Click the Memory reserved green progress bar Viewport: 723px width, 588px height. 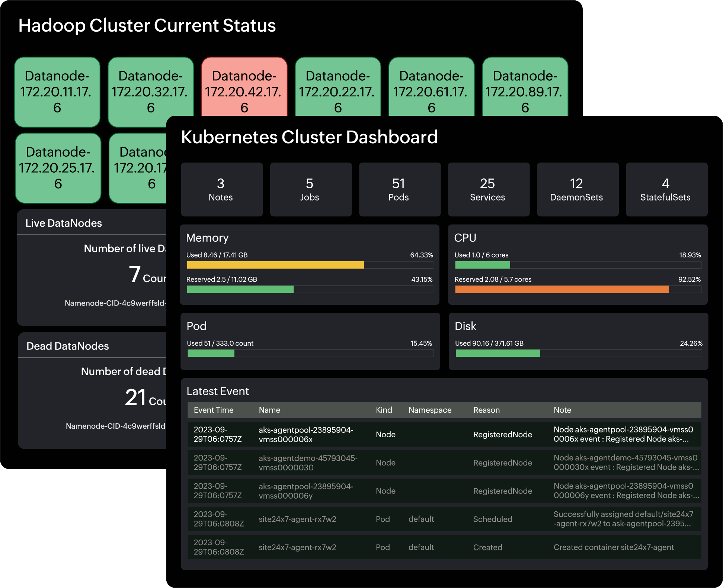coord(240,289)
